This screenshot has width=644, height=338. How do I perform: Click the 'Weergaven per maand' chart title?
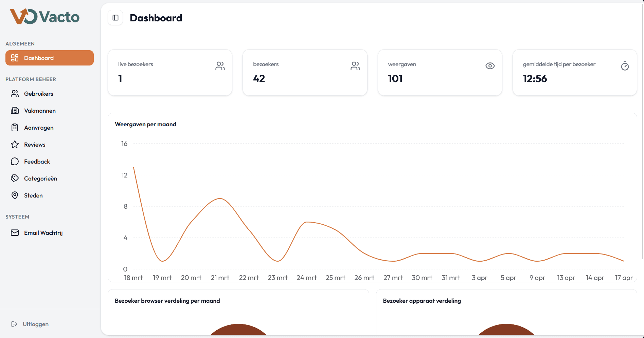(145, 124)
